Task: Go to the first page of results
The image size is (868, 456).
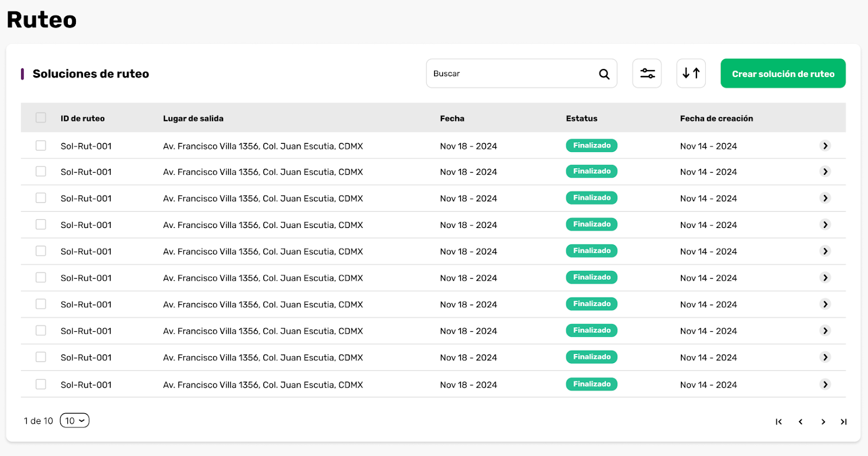Action: tap(778, 422)
